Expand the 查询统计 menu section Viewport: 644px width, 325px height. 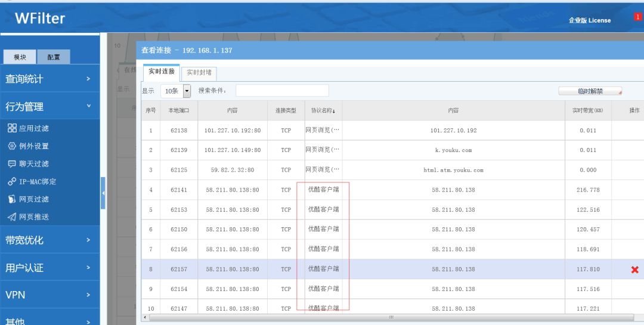pyautogui.click(x=49, y=79)
